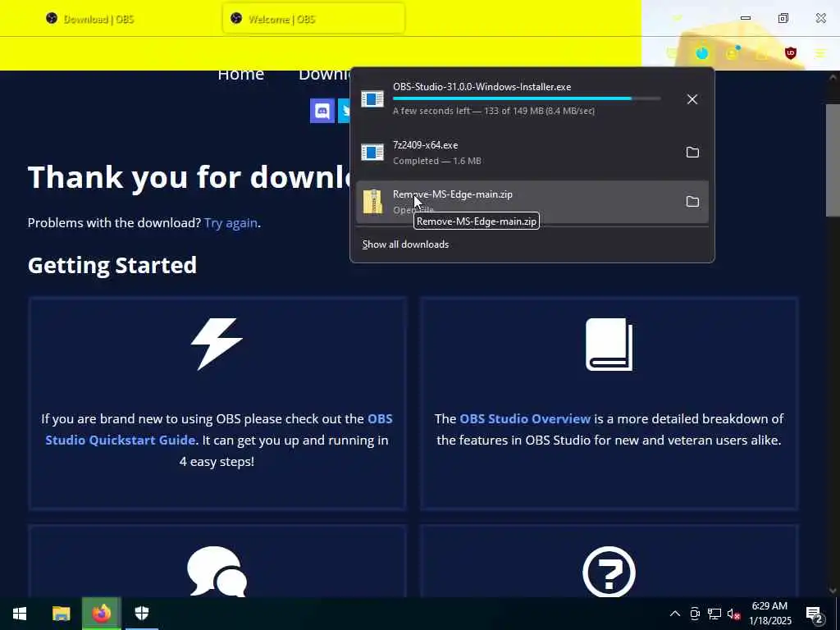This screenshot has height=630, width=840.
Task: Open the network tray icon
Action: (714, 614)
